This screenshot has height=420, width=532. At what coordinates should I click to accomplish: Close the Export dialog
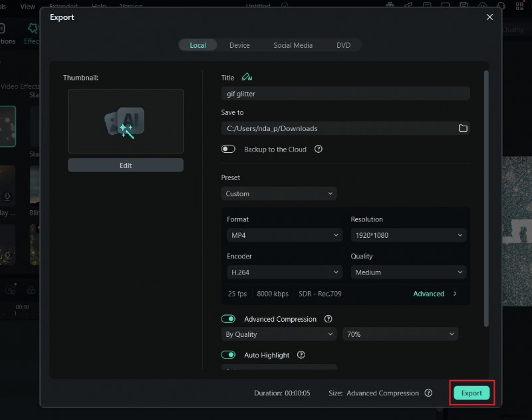point(489,17)
